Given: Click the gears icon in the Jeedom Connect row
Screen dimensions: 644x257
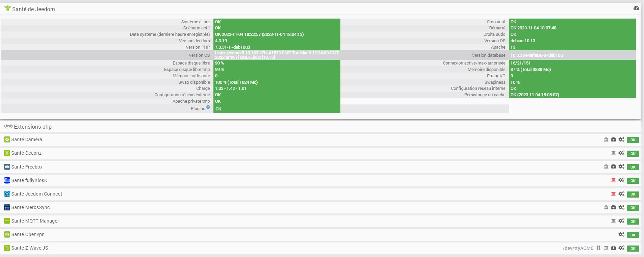Looking at the screenshot, I should click(621, 194).
